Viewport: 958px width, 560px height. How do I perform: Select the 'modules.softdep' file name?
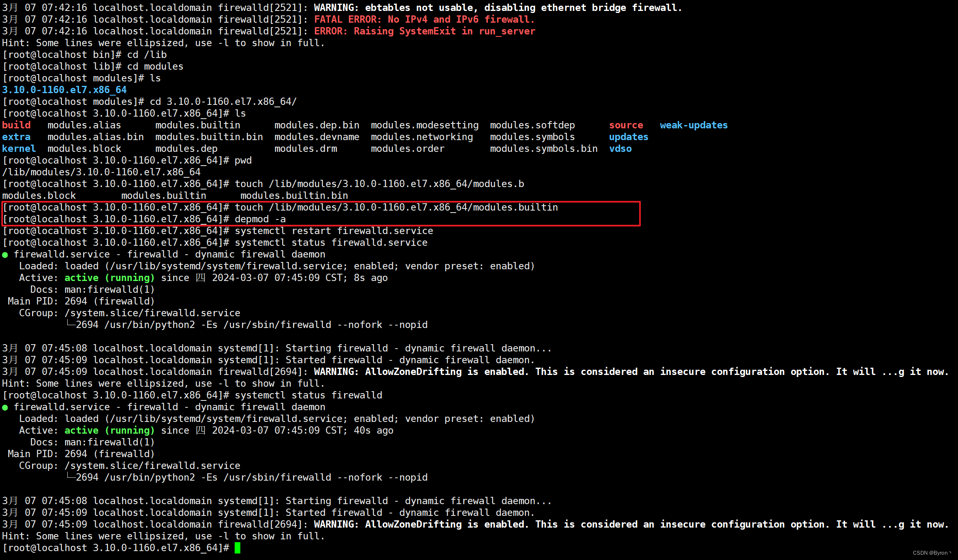pos(532,125)
